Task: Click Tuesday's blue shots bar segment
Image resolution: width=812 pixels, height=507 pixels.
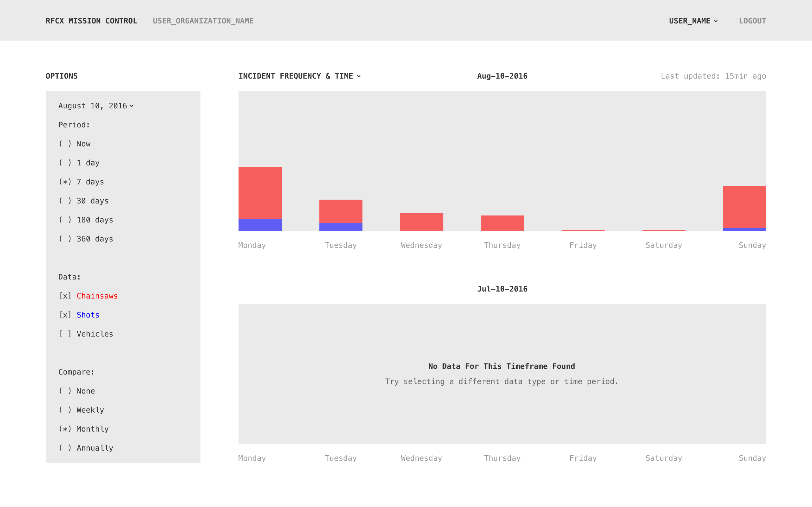Action: [341, 227]
